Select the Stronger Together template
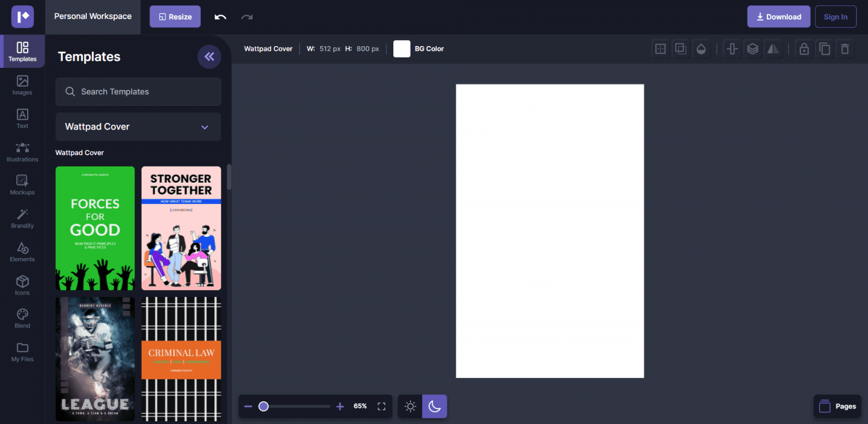This screenshot has height=424, width=868. click(181, 228)
